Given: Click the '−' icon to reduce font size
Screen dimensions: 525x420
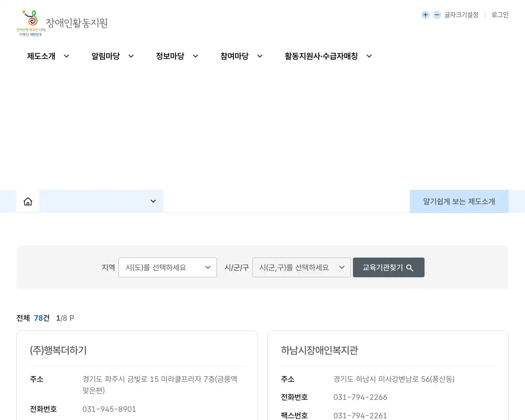Looking at the screenshot, I should 437,15.
